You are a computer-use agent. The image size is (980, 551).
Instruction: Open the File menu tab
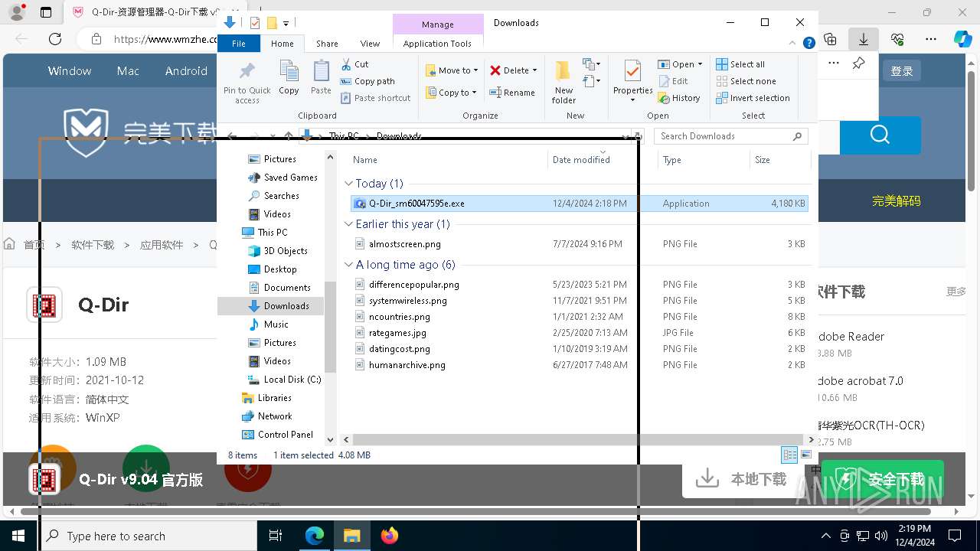click(239, 44)
